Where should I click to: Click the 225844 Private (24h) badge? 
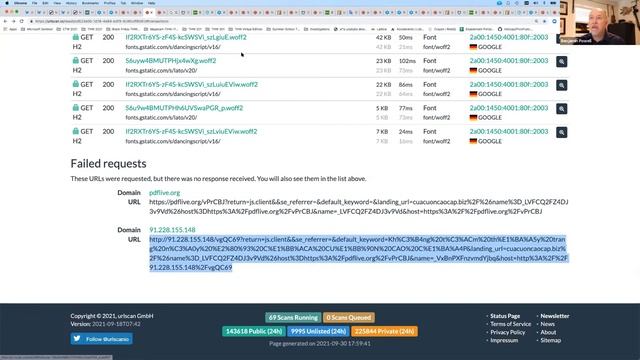384,331
